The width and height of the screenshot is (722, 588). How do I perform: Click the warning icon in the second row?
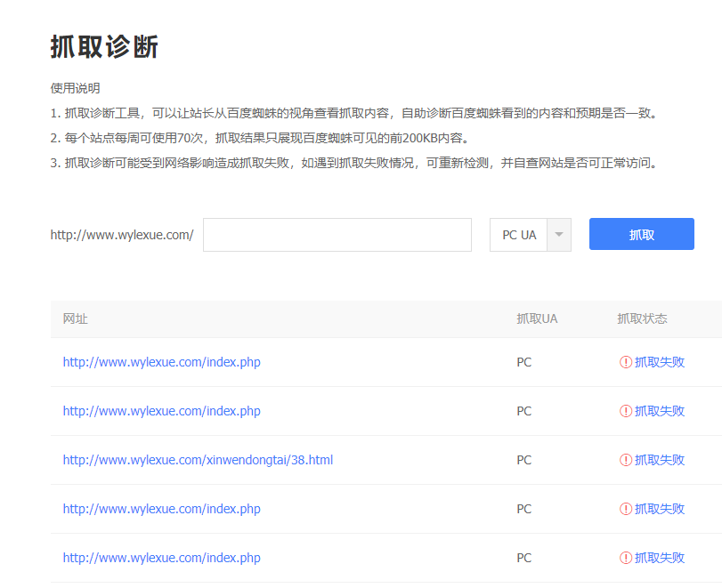(x=626, y=411)
